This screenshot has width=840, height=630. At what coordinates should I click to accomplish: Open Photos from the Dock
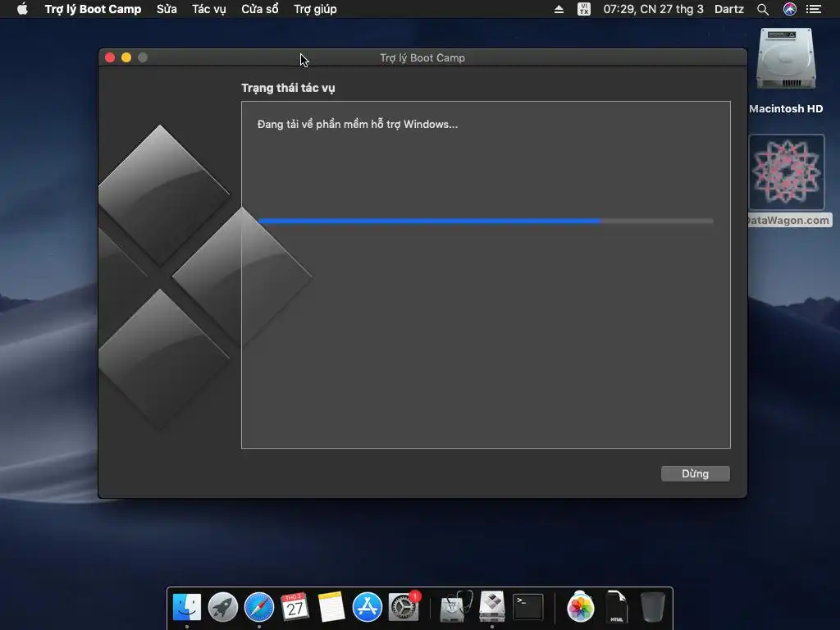(x=580, y=607)
